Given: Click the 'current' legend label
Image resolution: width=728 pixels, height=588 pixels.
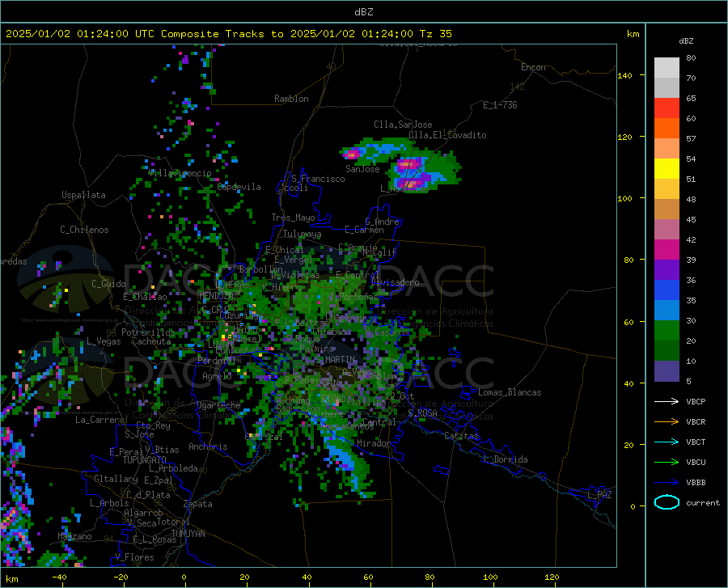Looking at the screenshot, I should 703,503.
